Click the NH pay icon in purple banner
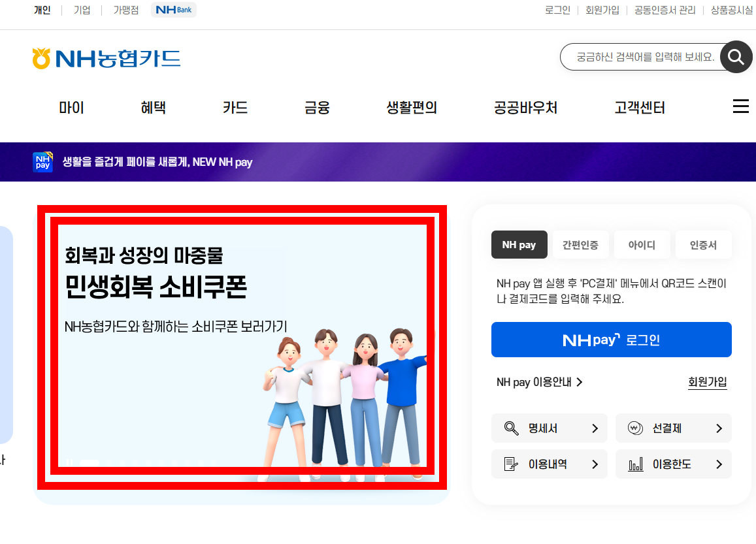The image size is (756, 544). [42, 162]
